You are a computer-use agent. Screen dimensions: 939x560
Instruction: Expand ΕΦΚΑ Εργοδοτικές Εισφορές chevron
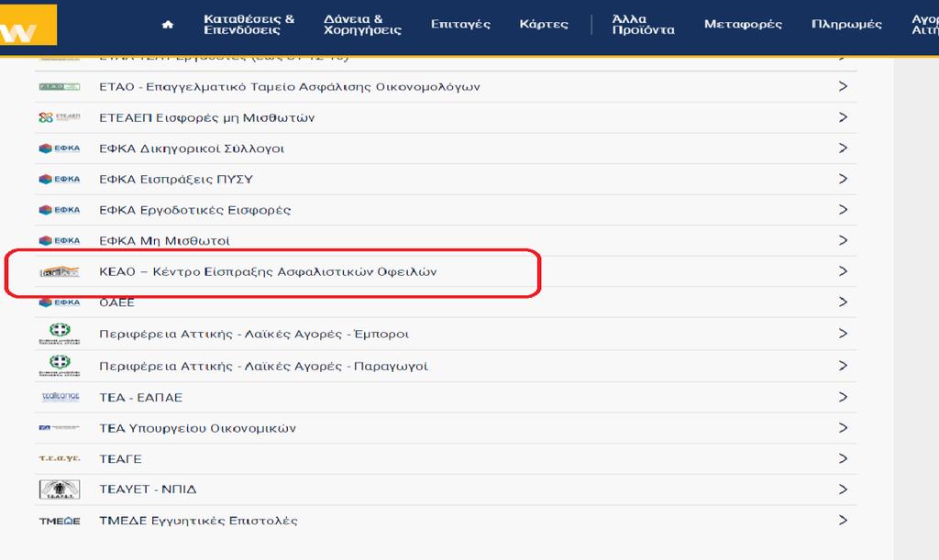843,209
